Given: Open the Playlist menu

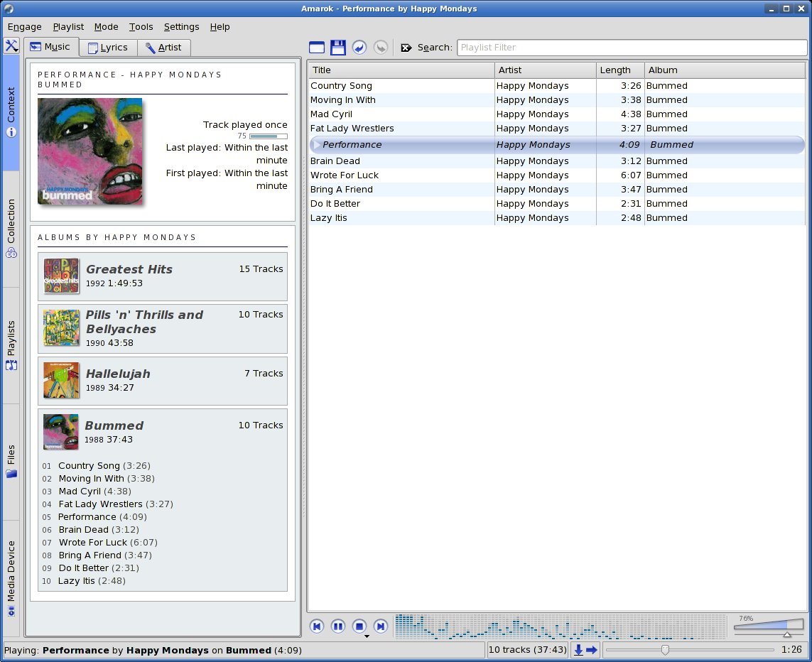Looking at the screenshot, I should point(68,27).
